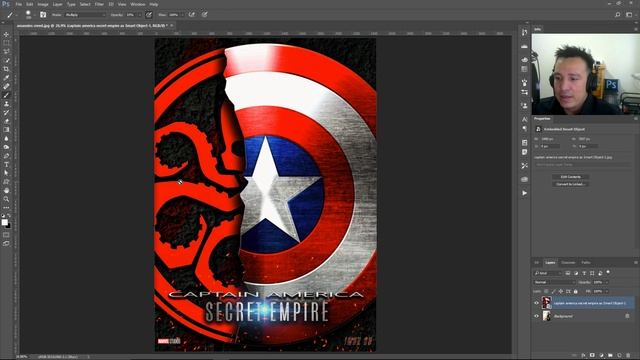Select the Pen tool

tap(6, 156)
